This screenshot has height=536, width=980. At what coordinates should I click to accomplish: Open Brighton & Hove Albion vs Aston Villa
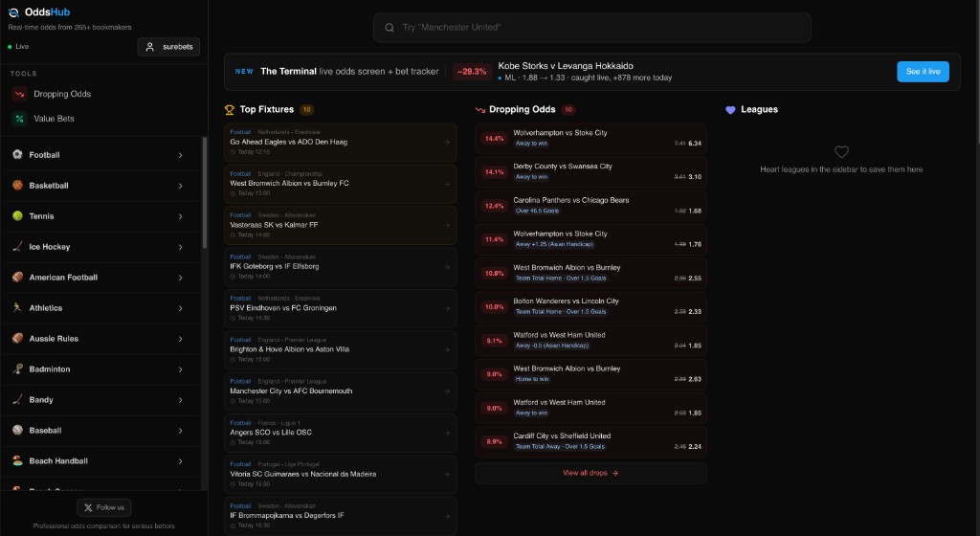pos(340,350)
